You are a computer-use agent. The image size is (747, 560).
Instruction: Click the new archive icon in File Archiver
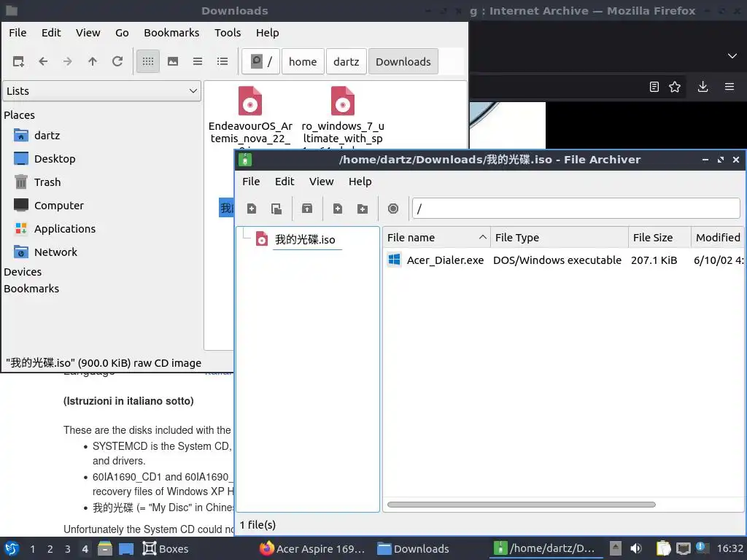tap(252, 209)
